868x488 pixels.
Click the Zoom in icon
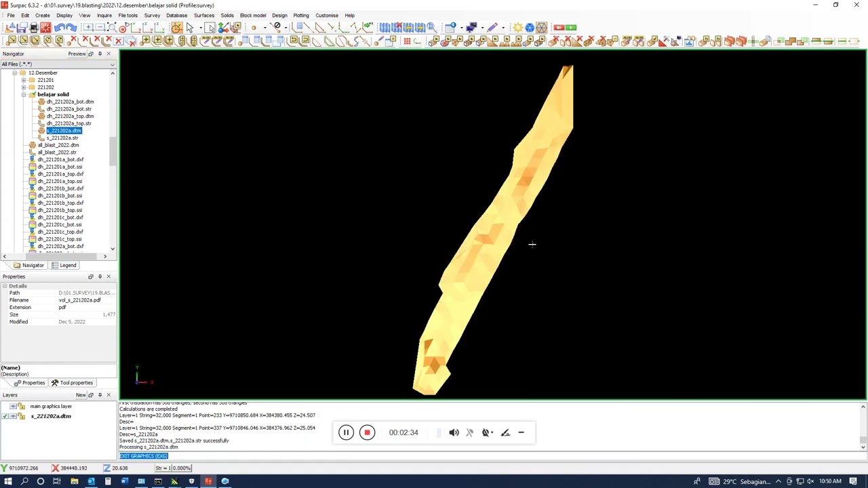click(x=88, y=27)
